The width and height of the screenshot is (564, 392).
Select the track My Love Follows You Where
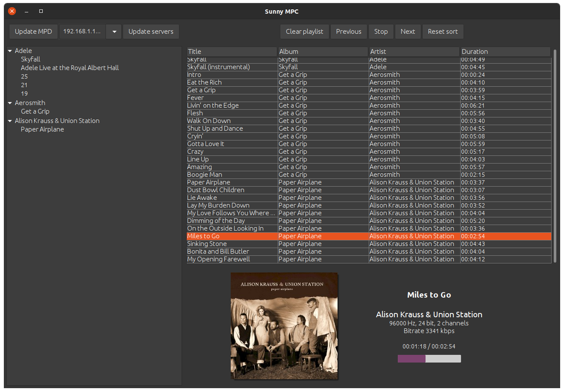231,213
